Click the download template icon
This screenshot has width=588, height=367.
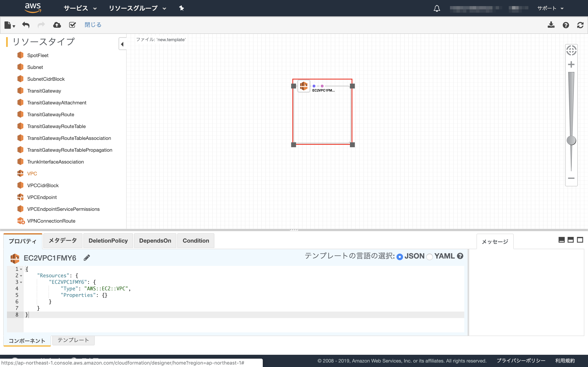(x=551, y=25)
